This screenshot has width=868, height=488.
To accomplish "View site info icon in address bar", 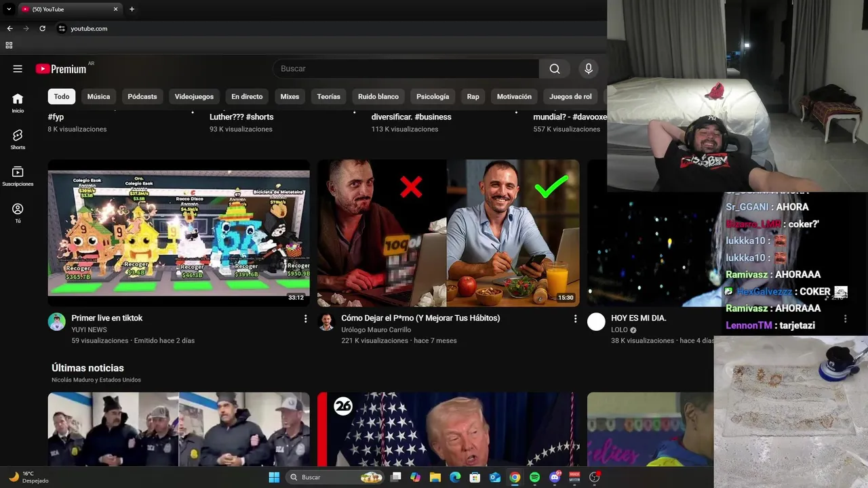I will coord(62,28).
